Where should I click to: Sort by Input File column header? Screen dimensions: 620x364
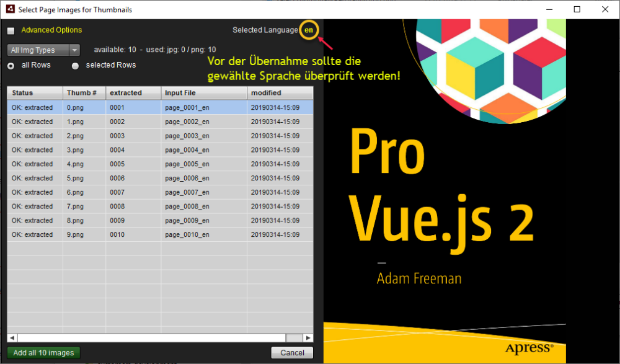pyautogui.click(x=204, y=92)
